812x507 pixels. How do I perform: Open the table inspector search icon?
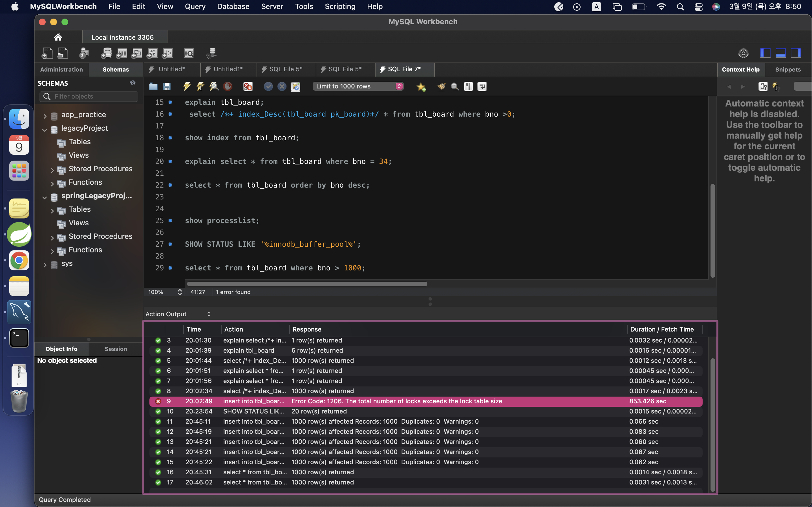[x=189, y=53]
